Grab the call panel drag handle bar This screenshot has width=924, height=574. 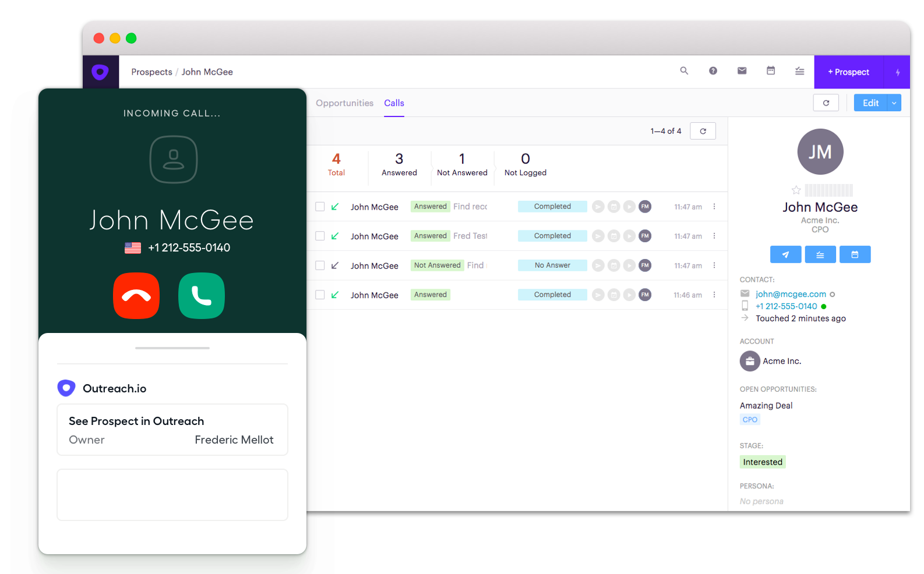click(x=172, y=348)
